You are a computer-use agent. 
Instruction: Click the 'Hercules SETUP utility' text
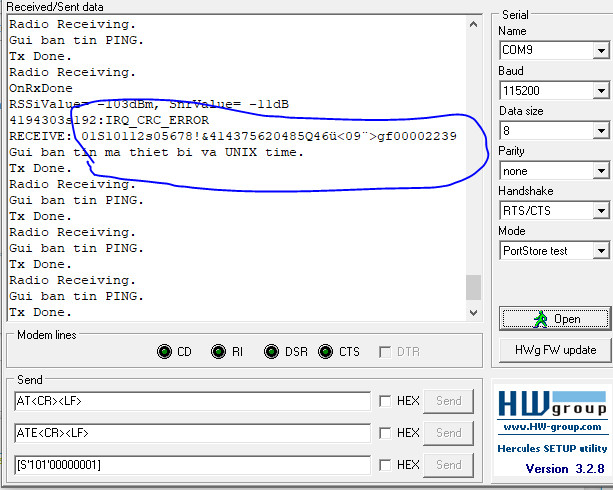click(x=552, y=448)
